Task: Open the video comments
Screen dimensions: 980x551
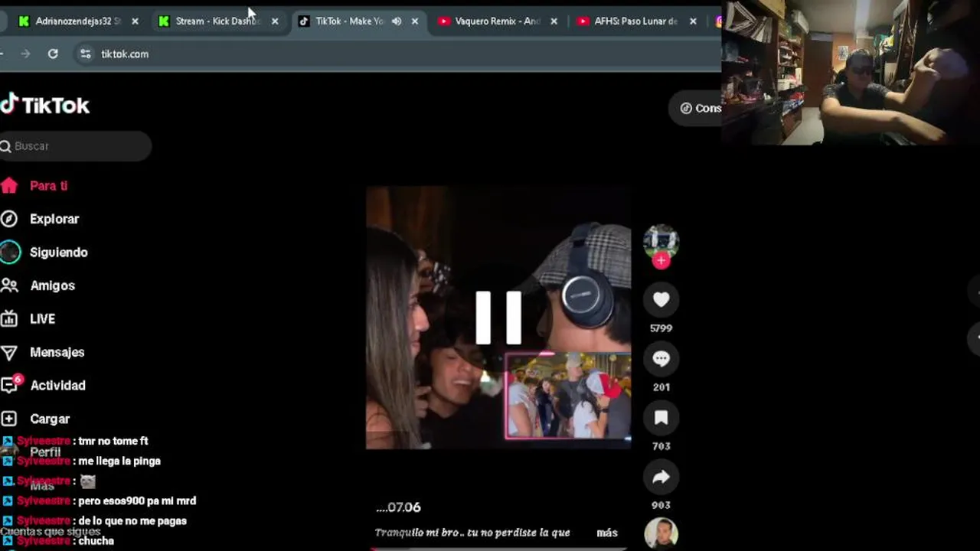Action: [x=661, y=359]
